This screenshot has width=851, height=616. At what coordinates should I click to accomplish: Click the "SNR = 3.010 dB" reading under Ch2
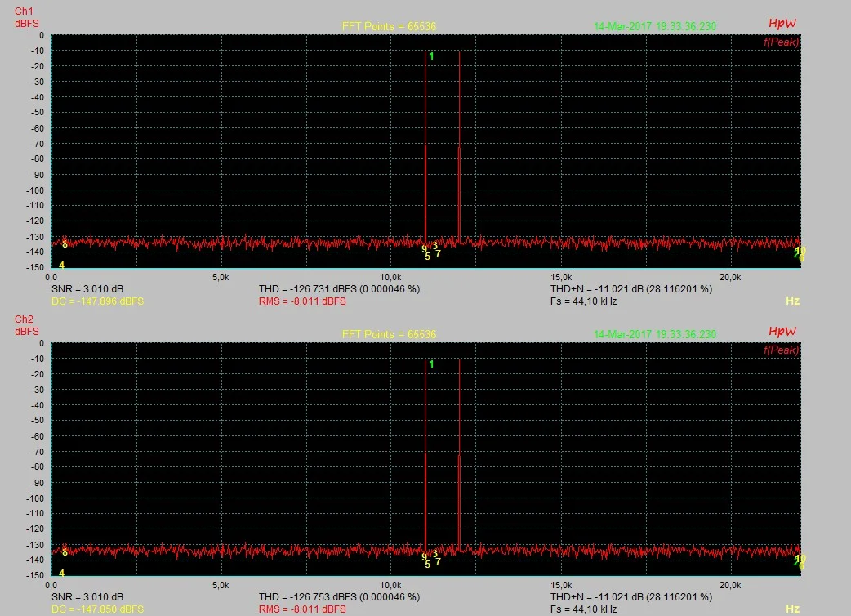87,597
